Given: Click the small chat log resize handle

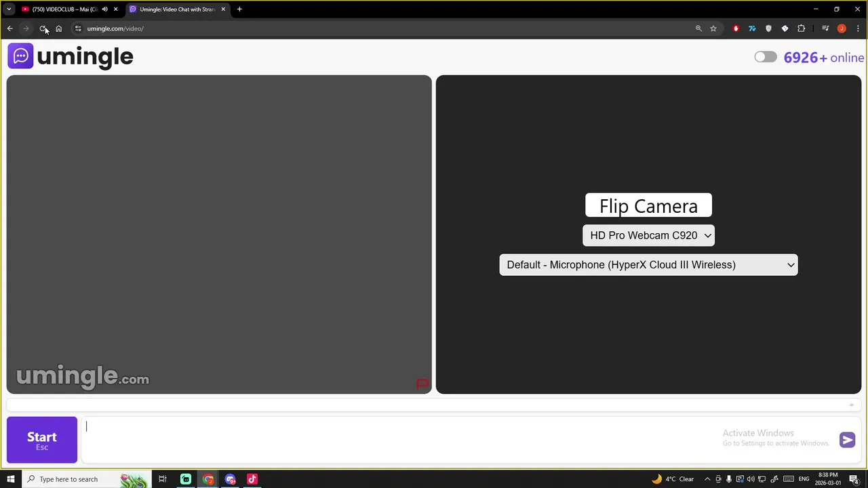Looking at the screenshot, I should (852, 405).
